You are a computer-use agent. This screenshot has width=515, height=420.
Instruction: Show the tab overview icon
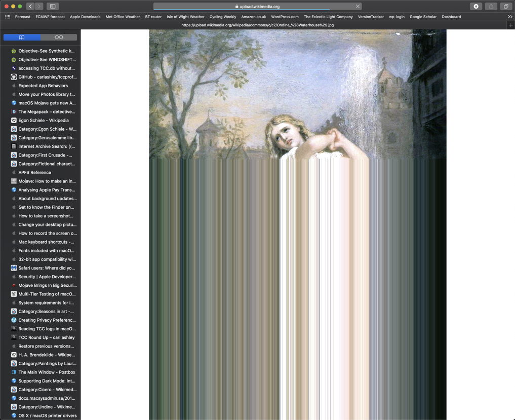click(506, 6)
